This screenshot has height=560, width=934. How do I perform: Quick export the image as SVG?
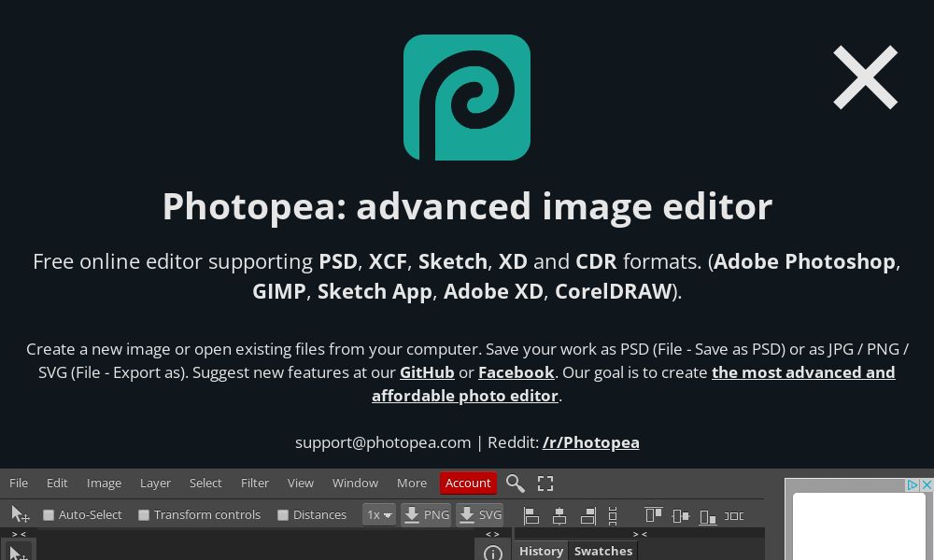coord(479,514)
